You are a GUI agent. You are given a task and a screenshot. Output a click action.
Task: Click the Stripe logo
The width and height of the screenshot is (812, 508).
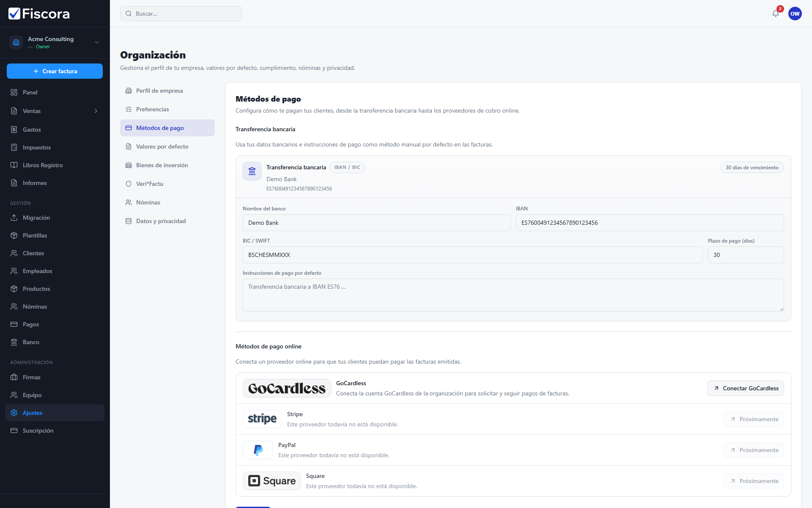click(262, 419)
